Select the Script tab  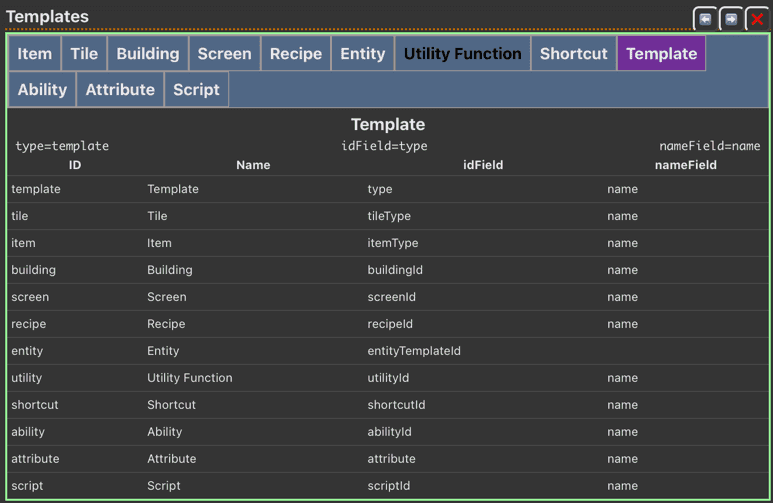(x=196, y=90)
